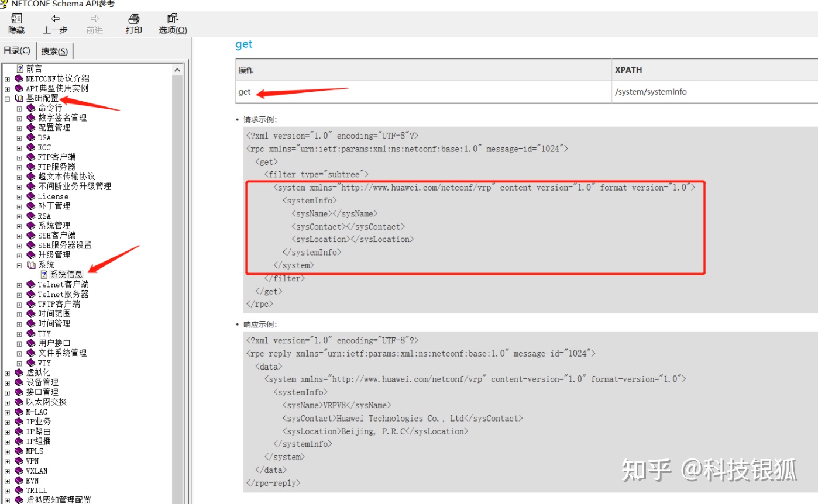Click the ECC book icon
This screenshot has width=818, height=504.
click(x=31, y=147)
